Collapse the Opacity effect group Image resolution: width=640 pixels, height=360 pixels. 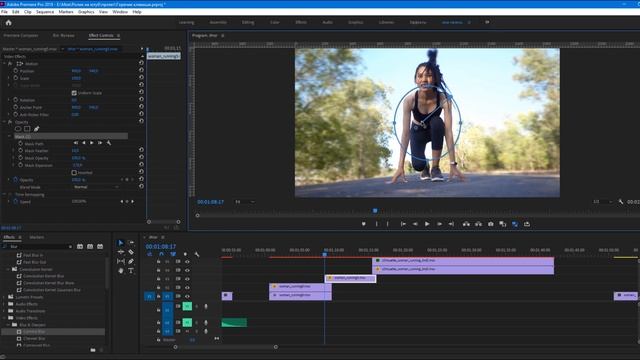pos(4,122)
